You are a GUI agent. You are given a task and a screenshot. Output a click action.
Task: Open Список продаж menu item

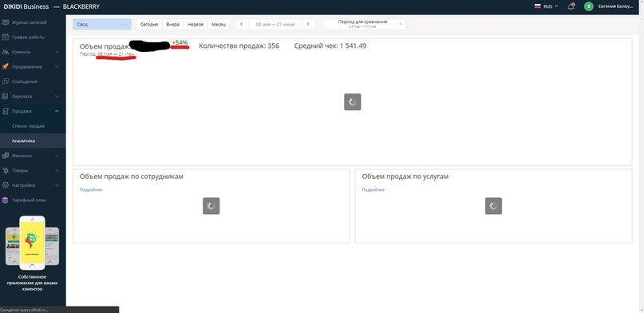click(x=29, y=126)
